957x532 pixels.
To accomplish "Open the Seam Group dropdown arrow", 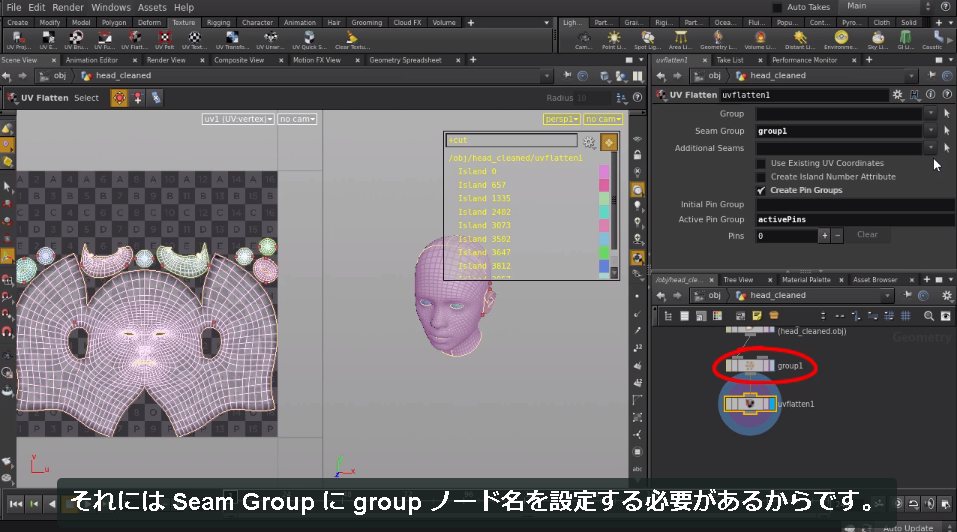I will pyautogui.click(x=930, y=131).
